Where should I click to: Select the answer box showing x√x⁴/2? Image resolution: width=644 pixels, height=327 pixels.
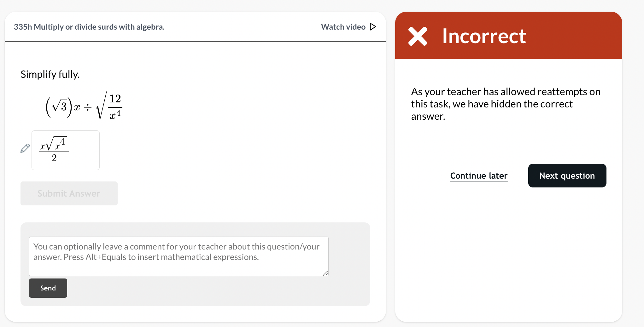[65, 150]
